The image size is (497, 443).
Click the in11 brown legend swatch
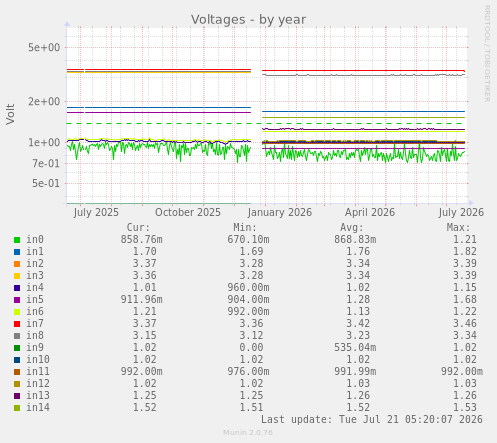point(17,372)
